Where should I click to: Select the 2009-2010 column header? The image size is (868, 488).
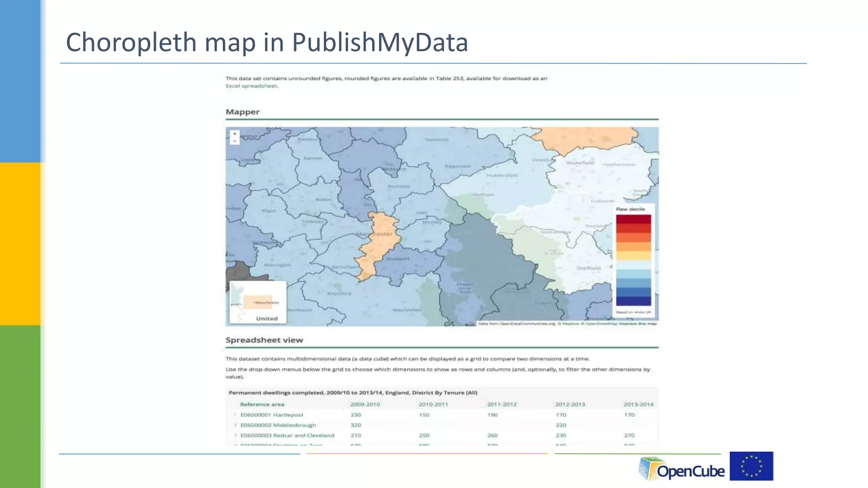(x=365, y=405)
